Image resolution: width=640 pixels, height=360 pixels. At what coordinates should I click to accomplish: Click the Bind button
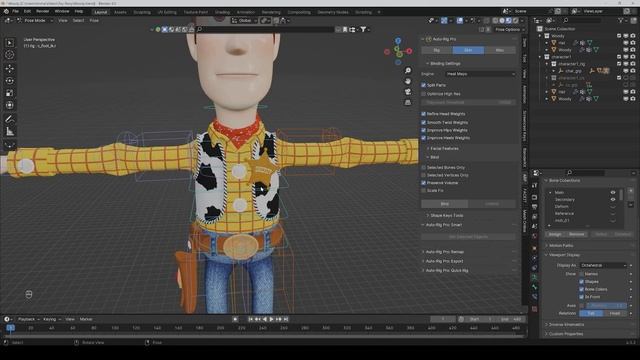pos(445,204)
